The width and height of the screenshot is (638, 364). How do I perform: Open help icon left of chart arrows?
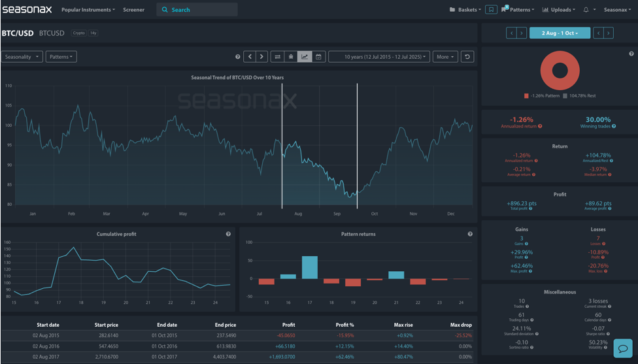238,57
